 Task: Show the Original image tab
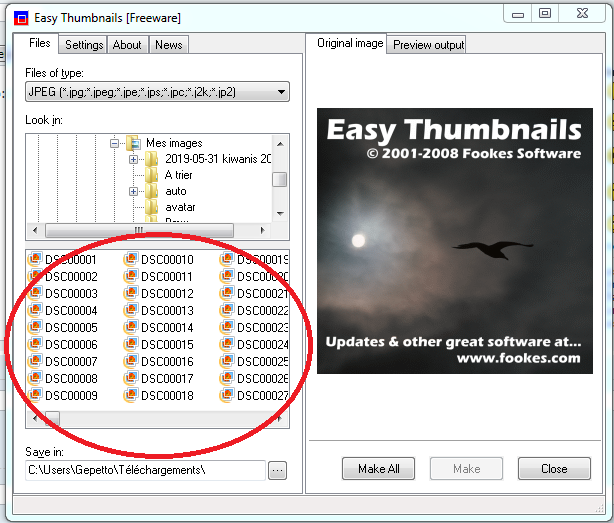(350, 43)
